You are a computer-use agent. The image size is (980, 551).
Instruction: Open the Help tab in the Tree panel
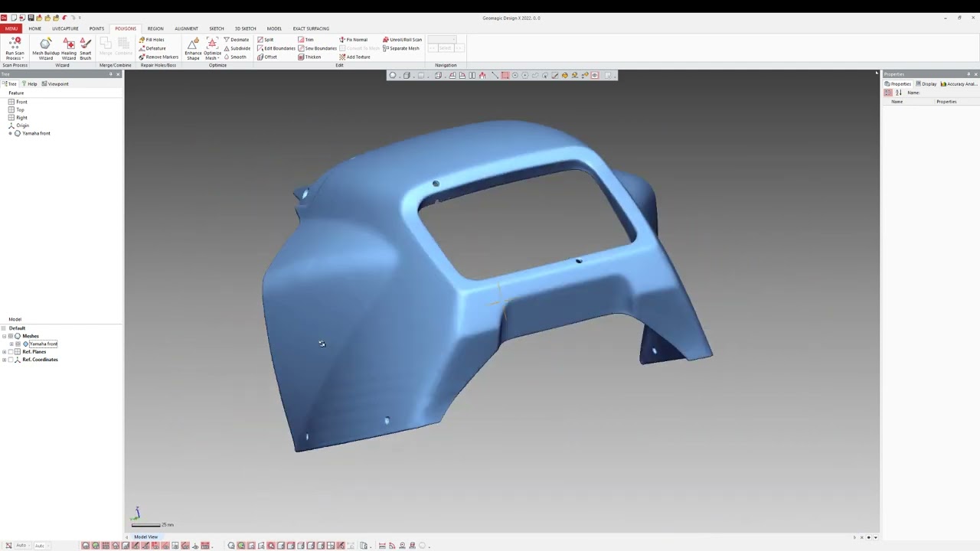29,83
